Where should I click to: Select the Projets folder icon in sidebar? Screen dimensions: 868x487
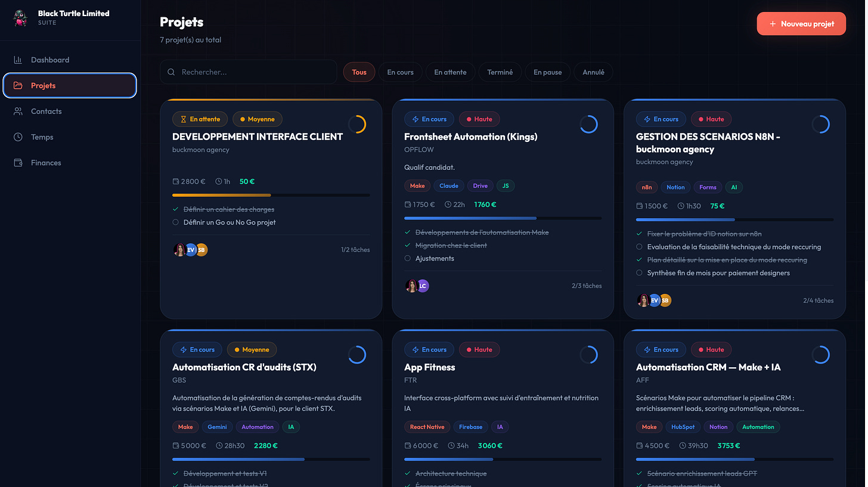point(18,85)
